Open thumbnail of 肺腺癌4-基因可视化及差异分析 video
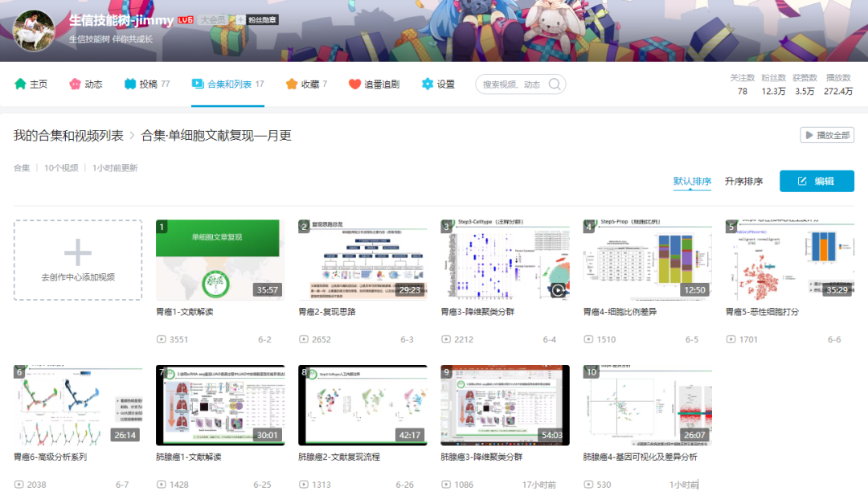868x504 pixels. 648,405
